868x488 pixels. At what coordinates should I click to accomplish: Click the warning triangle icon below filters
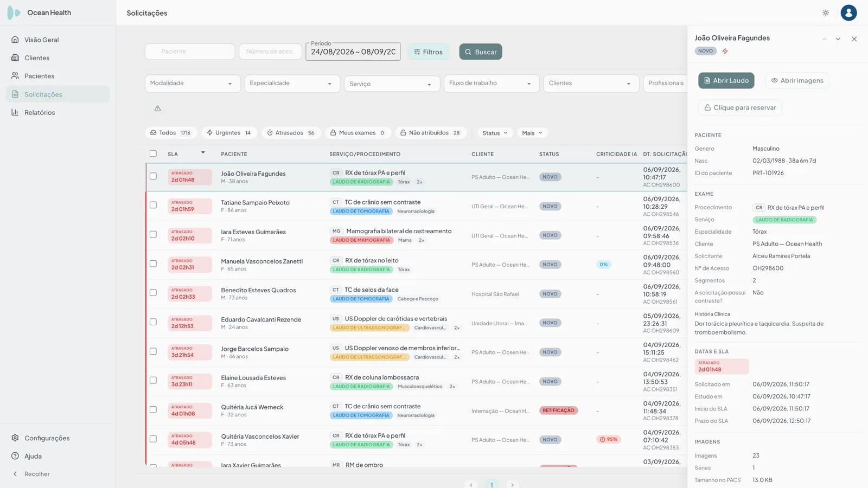(157, 108)
